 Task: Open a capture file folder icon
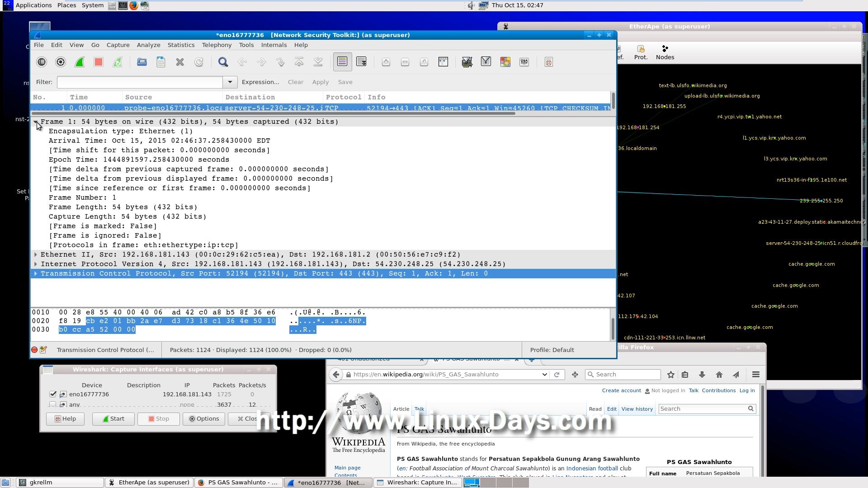pyautogui.click(x=142, y=62)
